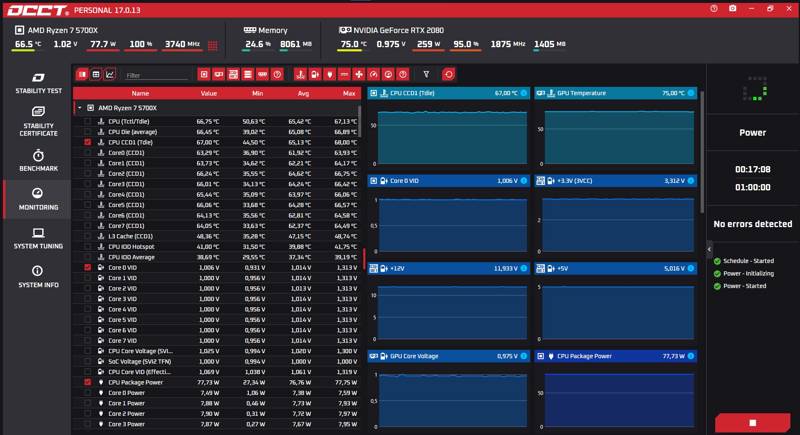
Task: Click the fan sensor filter icon
Action: (x=359, y=74)
